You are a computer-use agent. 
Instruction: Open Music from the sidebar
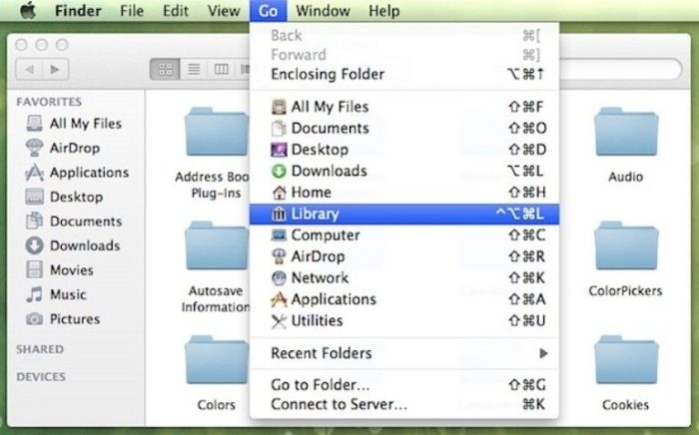click(56, 295)
